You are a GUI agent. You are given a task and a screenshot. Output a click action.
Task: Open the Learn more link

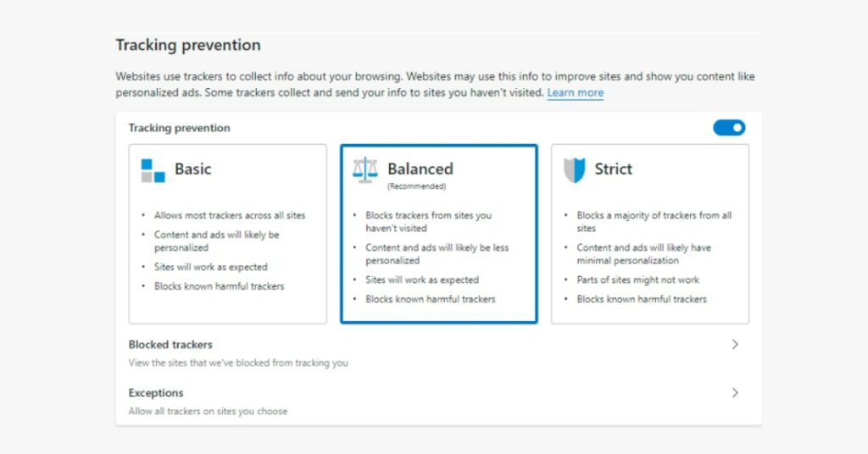click(575, 92)
